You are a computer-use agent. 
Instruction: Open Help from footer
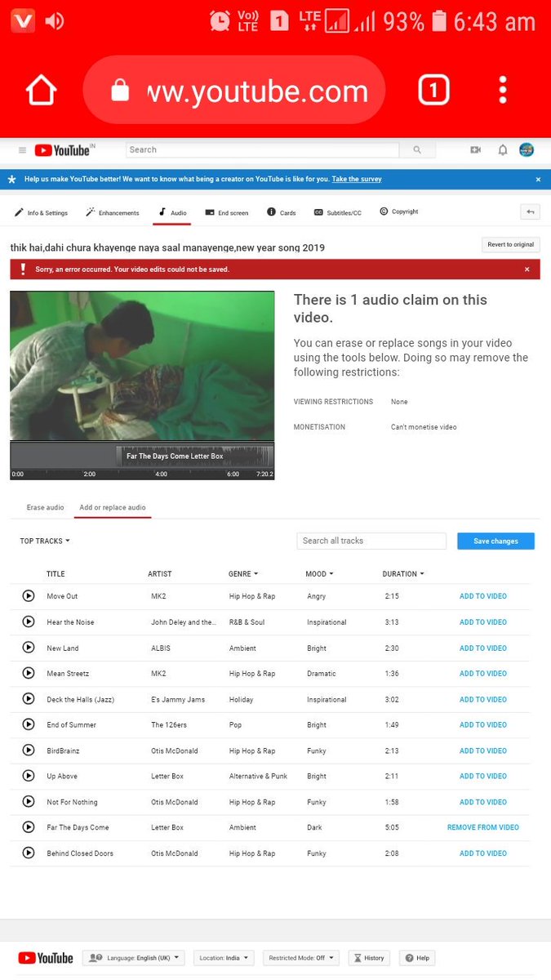tap(416, 958)
